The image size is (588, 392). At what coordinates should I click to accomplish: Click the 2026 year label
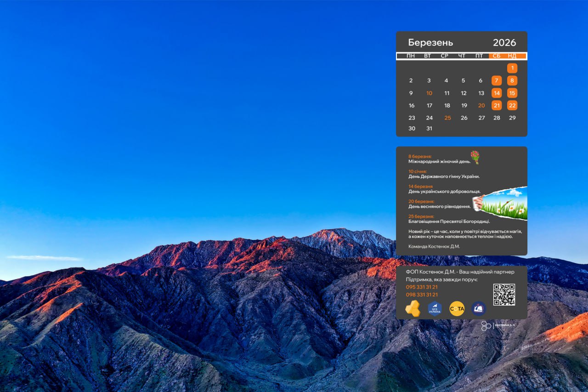[x=504, y=43]
